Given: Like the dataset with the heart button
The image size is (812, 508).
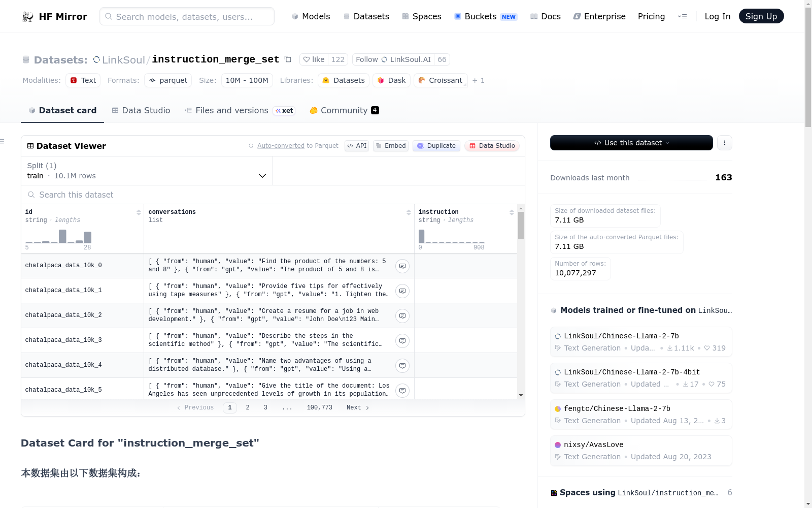Looking at the screenshot, I should coord(314,59).
